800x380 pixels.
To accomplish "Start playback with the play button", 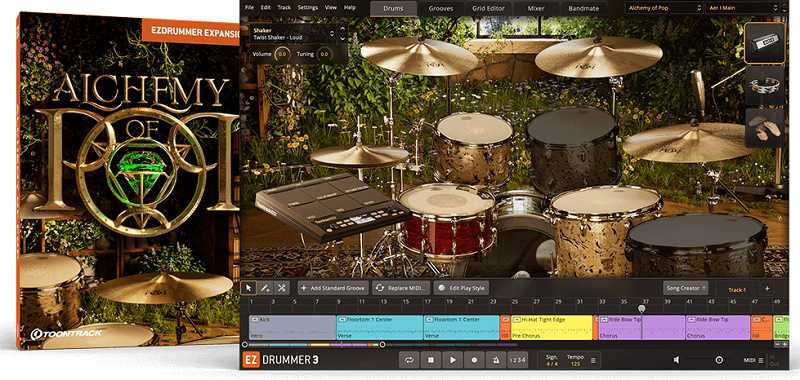I will (453, 360).
